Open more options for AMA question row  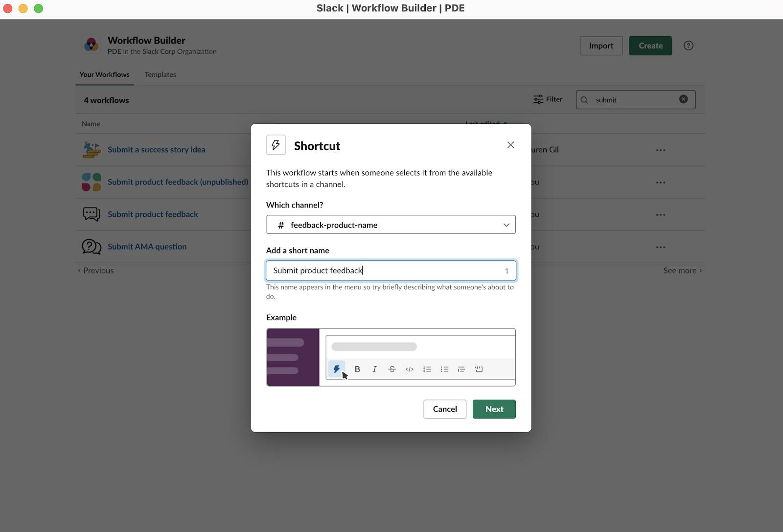[661, 247]
